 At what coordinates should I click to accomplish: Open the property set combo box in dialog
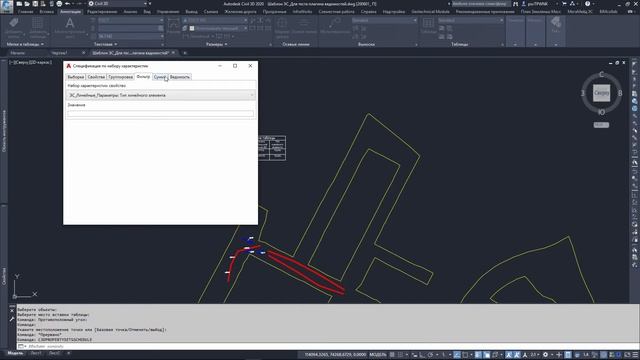click(x=161, y=95)
